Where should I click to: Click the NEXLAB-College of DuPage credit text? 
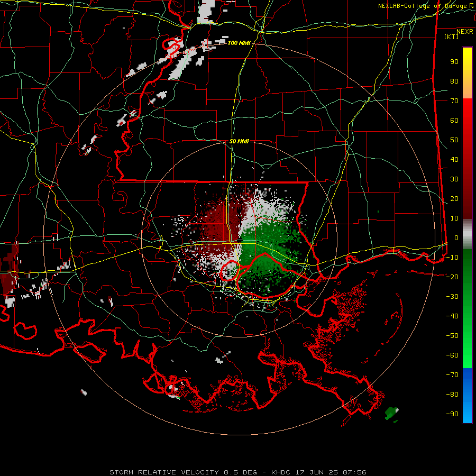425,6
